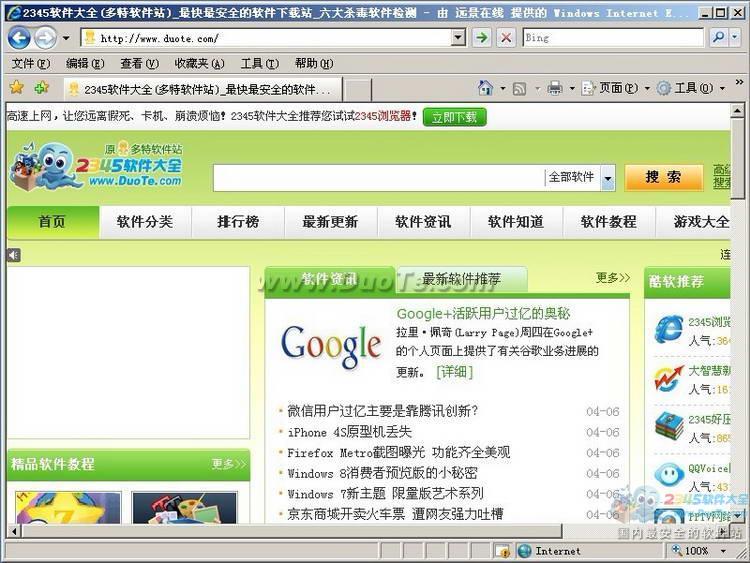The width and height of the screenshot is (750, 563).
Task: Select the 软件知道 navigation tab
Action: pos(516,222)
